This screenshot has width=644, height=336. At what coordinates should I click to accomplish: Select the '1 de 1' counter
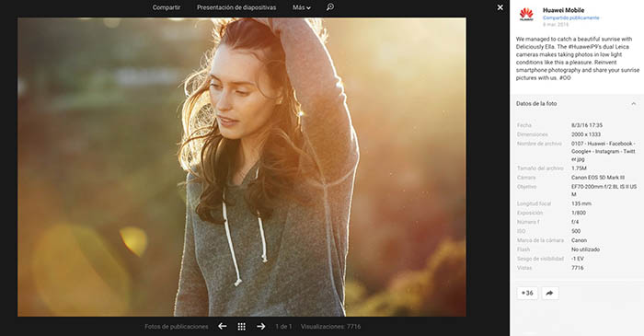283,327
